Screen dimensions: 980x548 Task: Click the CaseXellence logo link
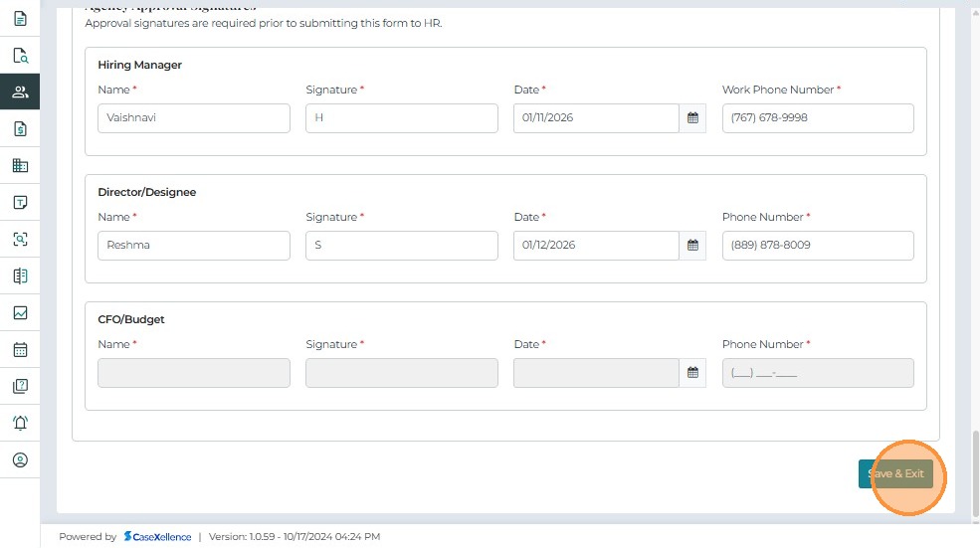(x=157, y=537)
